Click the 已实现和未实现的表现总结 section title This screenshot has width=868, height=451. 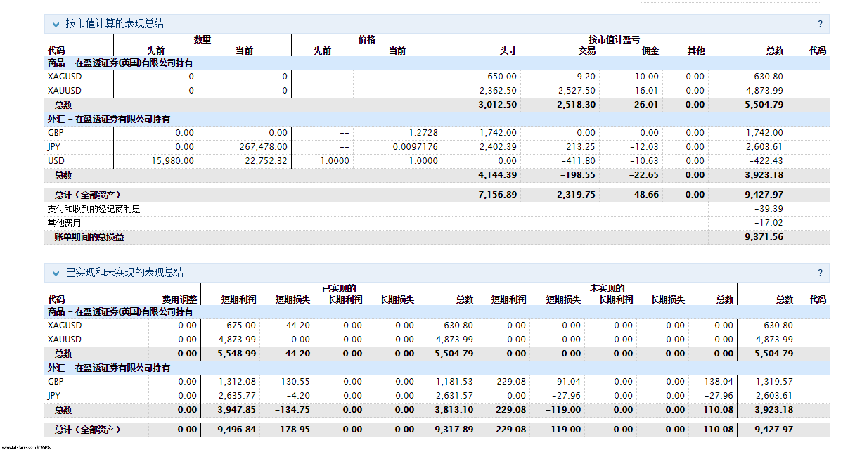click(124, 272)
